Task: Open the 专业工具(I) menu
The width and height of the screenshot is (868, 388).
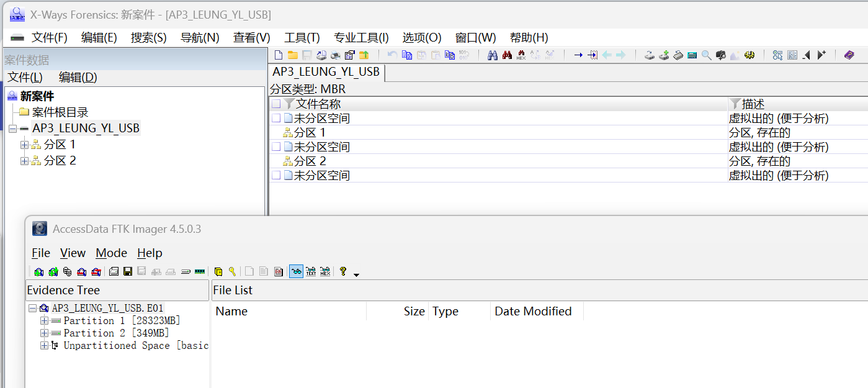Action: (361, 37)
